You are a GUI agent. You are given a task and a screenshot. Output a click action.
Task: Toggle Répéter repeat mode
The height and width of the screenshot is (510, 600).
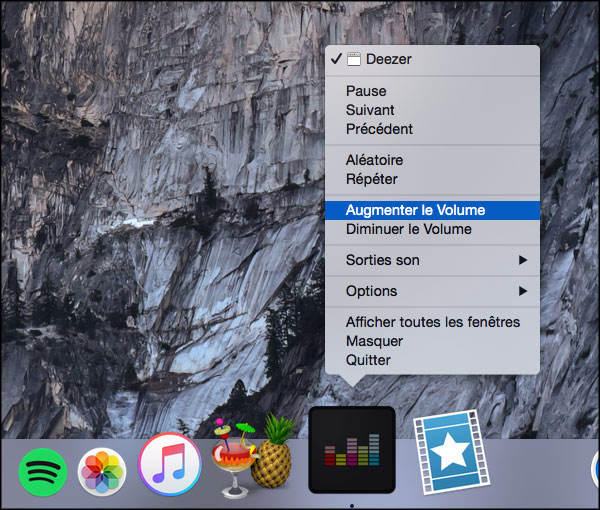[371, 179]
